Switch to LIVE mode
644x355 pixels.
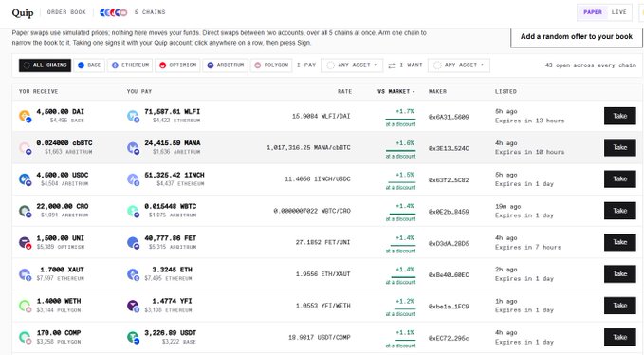tap(618, 12)
